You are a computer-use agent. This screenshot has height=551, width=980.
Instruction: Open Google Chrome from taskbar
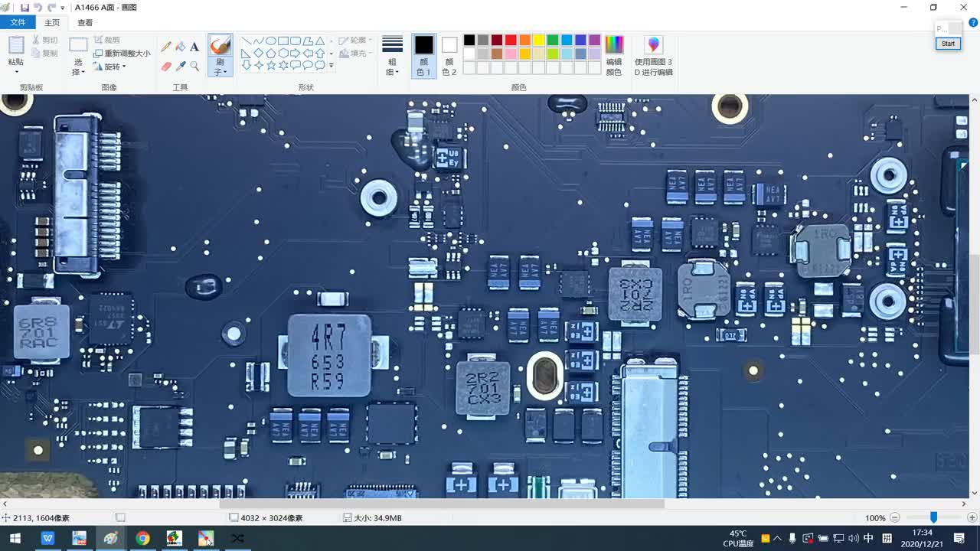coord(142,539)
